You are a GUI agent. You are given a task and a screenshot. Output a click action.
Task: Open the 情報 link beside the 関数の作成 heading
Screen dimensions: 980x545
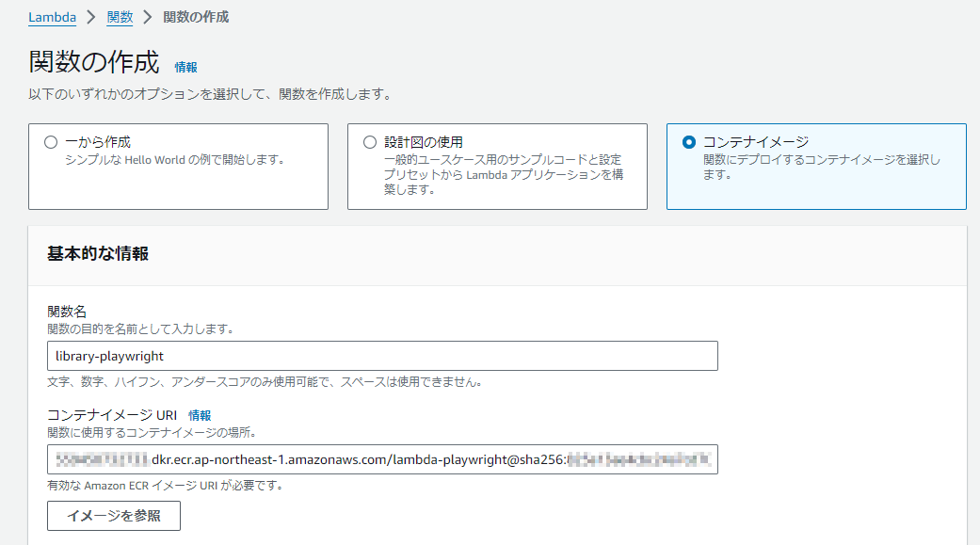point(185,66)
